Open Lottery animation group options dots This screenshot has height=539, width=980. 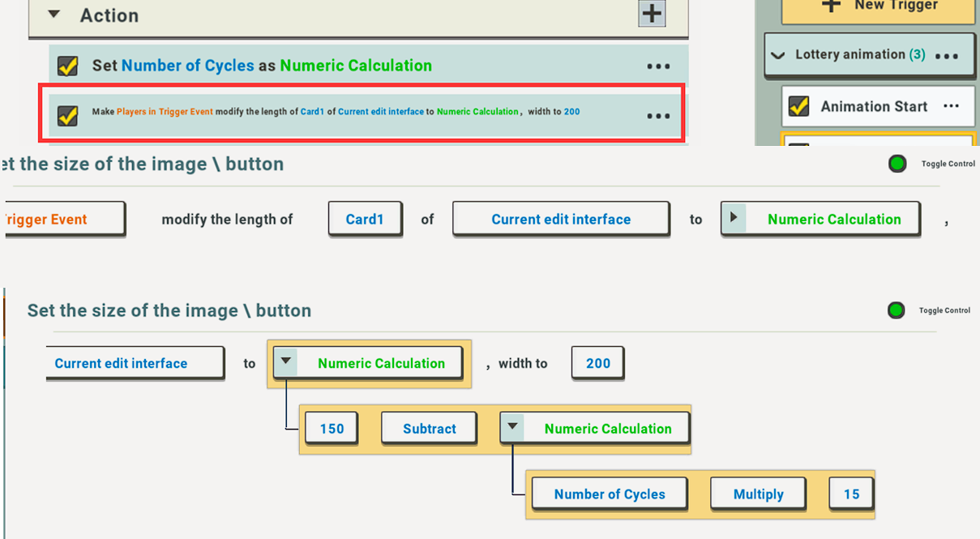pos(947,56)
